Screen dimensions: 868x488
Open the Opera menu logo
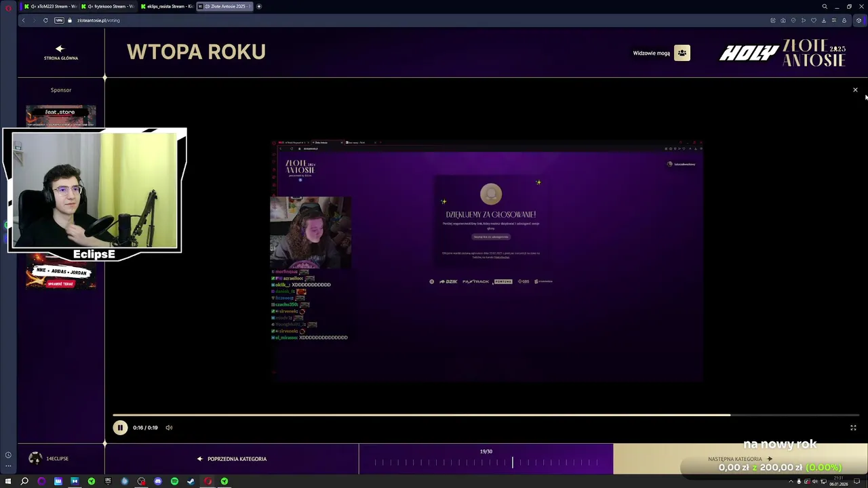pyautogui.click(x=8, y=7)
